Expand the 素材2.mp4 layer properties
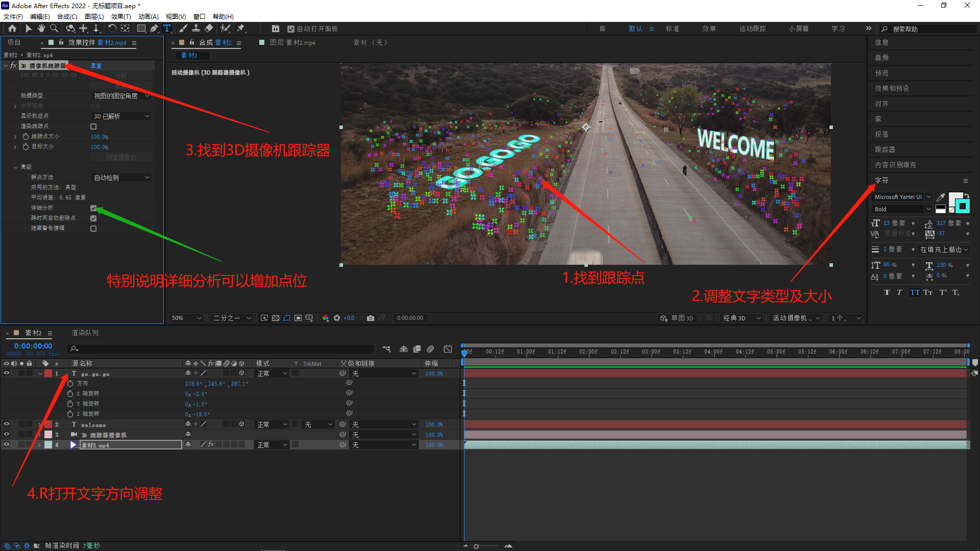The width and height of the screenshot is (980, 551). click(x=39, y=445)
